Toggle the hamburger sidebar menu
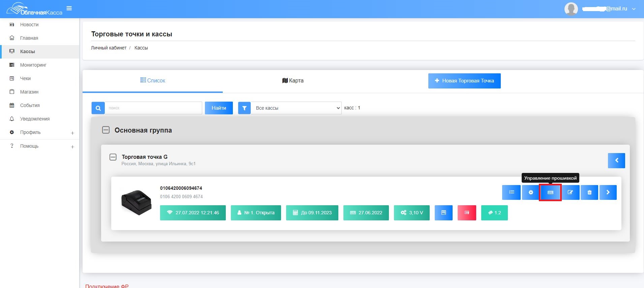This screenshot has width=644, height=288. [x=69, y=8]
